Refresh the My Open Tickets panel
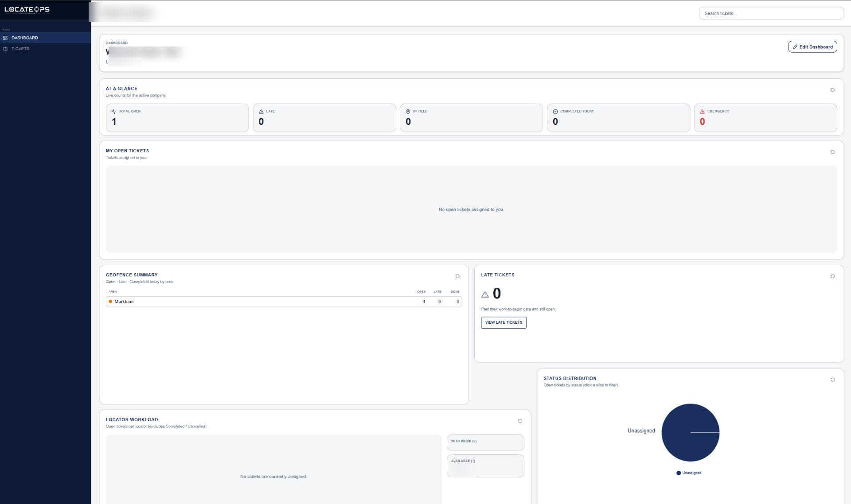This screenshot has height=504, width=851. tap(832, 152)
